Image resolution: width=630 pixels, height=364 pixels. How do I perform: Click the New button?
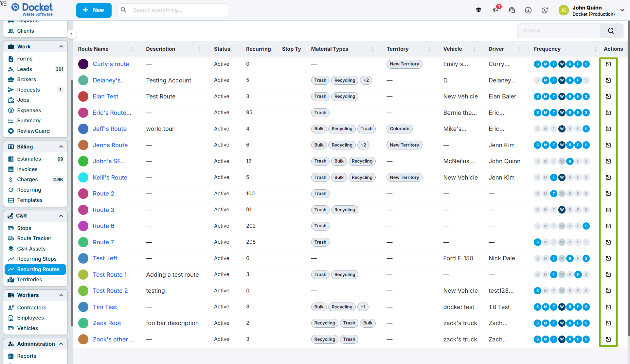[x=94, y=10]
